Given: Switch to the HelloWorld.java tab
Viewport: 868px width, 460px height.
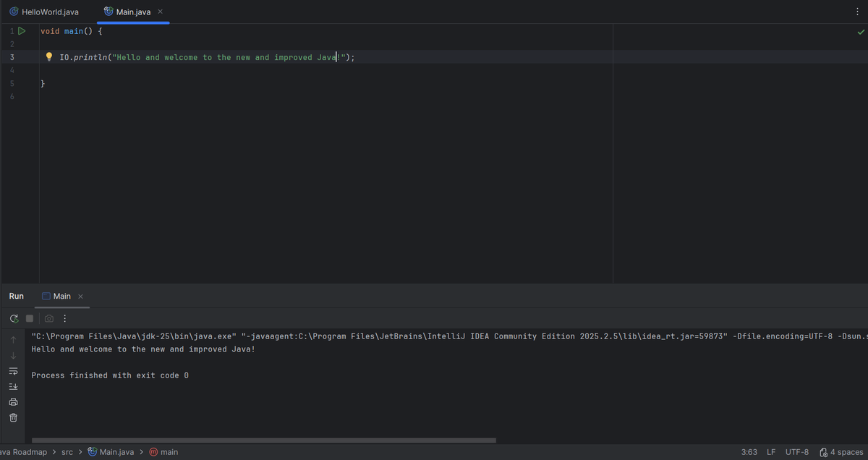Looking at the screenshot, I should coord(43,11).
